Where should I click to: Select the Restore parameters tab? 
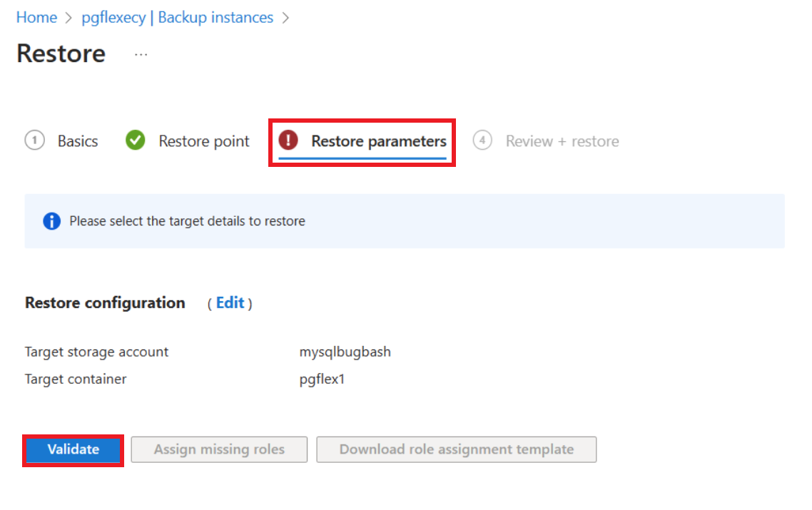pos(379,141)
